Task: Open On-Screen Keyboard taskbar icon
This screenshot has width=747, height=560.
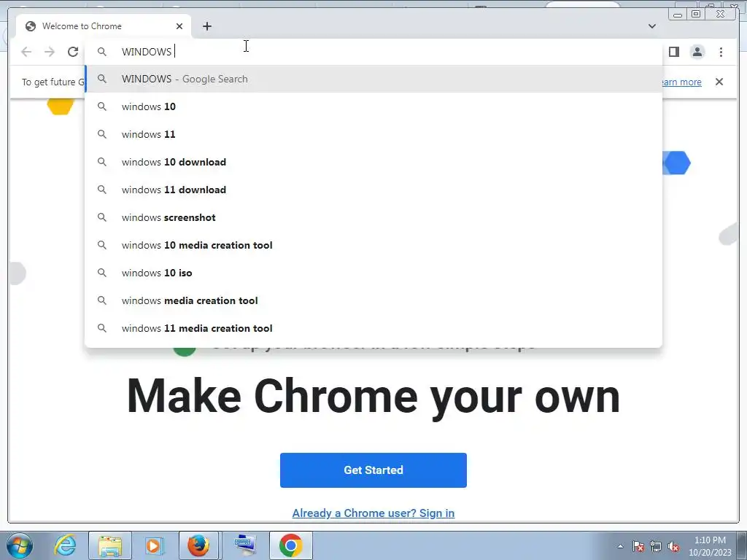Action: 245,545
